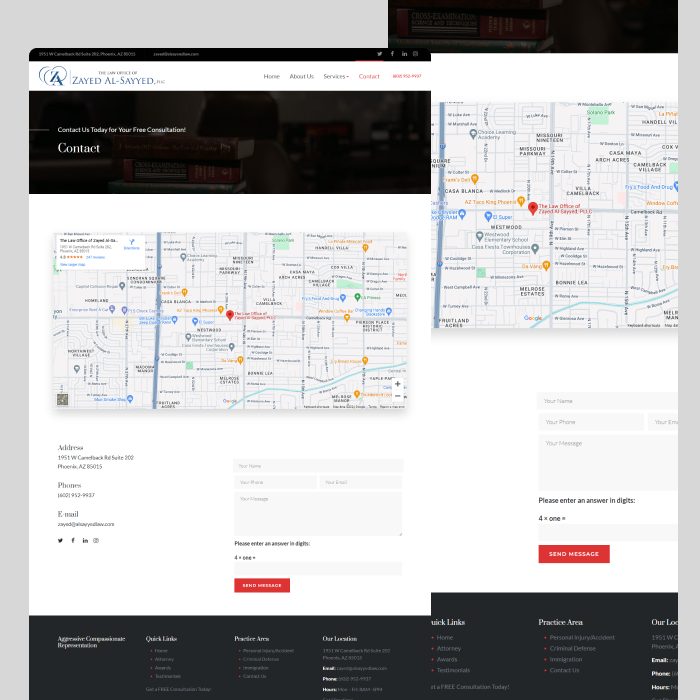Screen dimensions: 700x700
Task: Zoom in on the map with the plus button
Action: [397, 384]
